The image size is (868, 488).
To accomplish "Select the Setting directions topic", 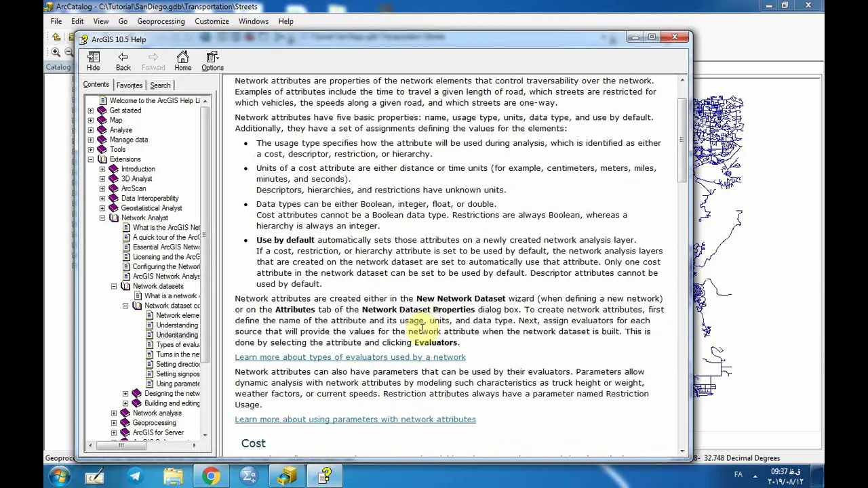I will point(178,364).
